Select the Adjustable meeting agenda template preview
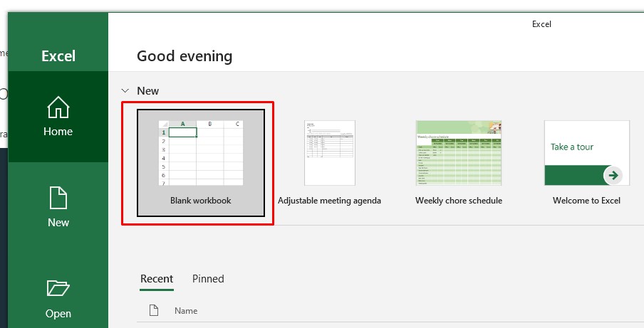Viewport: 644px width, 328px height. coord(329,152)
